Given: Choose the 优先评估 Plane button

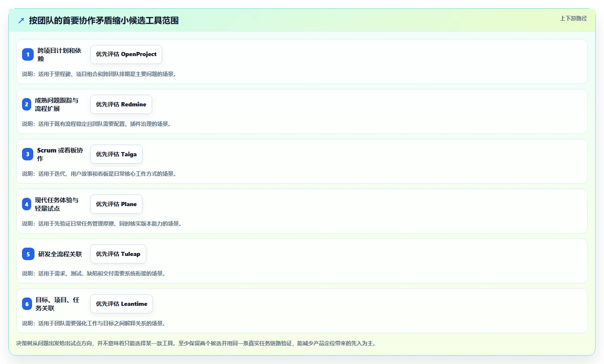Looking at the screenshot, I should 116,204.
